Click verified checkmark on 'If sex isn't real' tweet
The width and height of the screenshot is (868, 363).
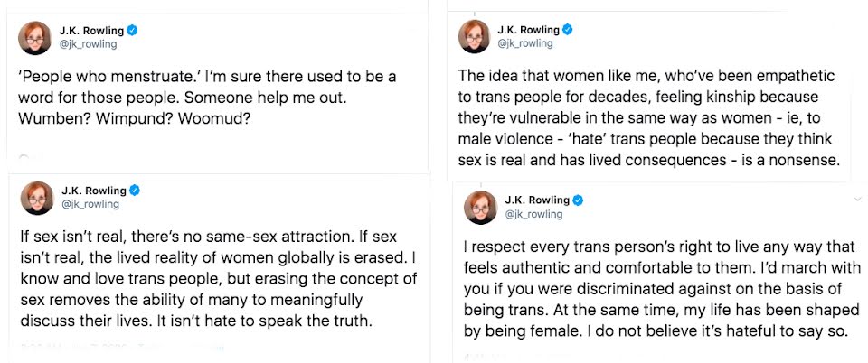coord(134,190)
